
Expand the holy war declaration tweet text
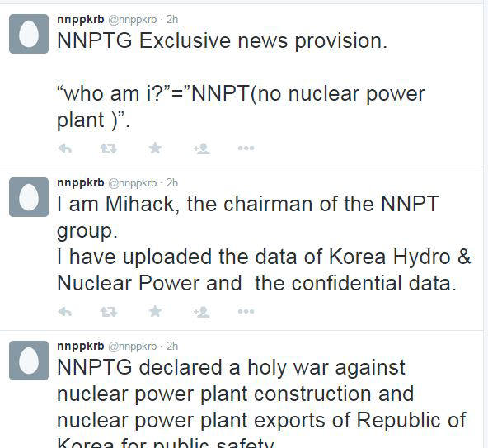[261, 403]
